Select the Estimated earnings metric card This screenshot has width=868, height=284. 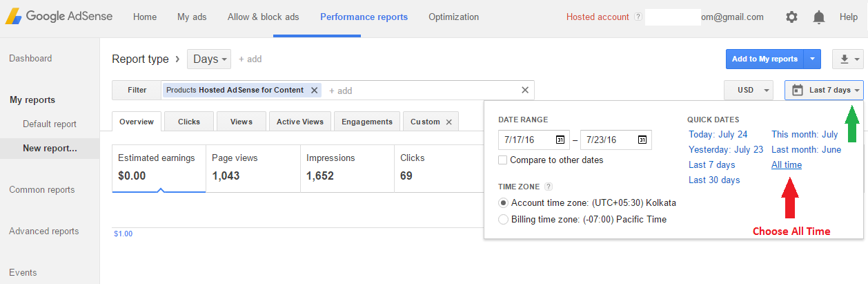pyautogui.click(x=159, y=168)
